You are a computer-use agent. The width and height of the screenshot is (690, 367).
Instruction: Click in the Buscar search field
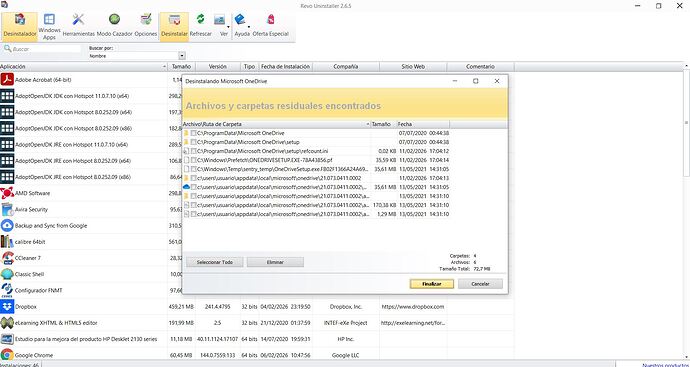46,49
